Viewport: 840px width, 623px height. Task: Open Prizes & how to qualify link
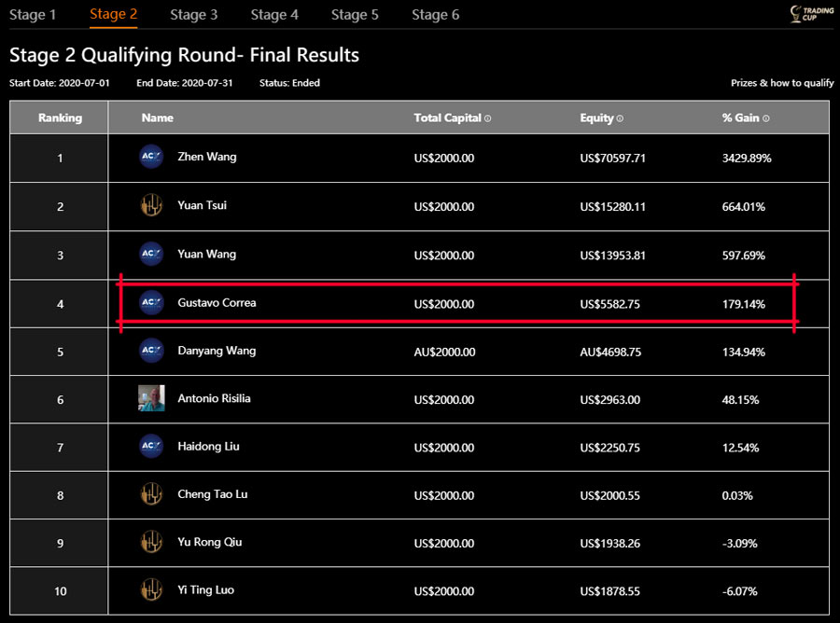(x=782, y=83)
